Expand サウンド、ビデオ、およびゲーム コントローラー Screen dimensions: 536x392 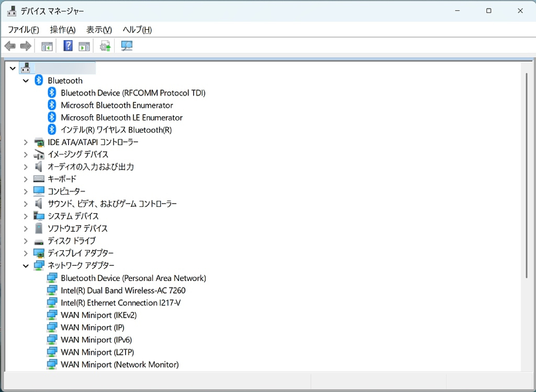(26, 204)
